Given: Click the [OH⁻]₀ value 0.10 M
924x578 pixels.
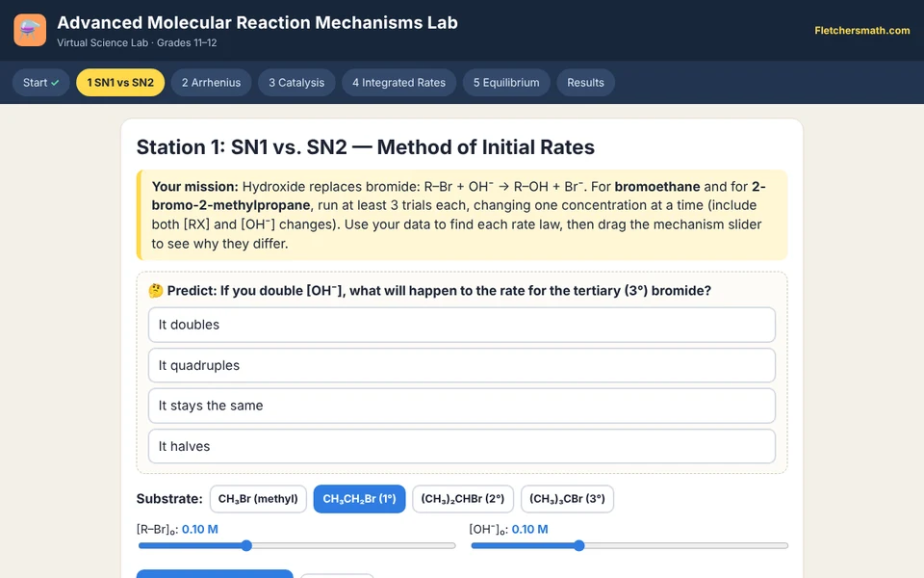Looking at the screenshot, I should click(x=529, y=530).
